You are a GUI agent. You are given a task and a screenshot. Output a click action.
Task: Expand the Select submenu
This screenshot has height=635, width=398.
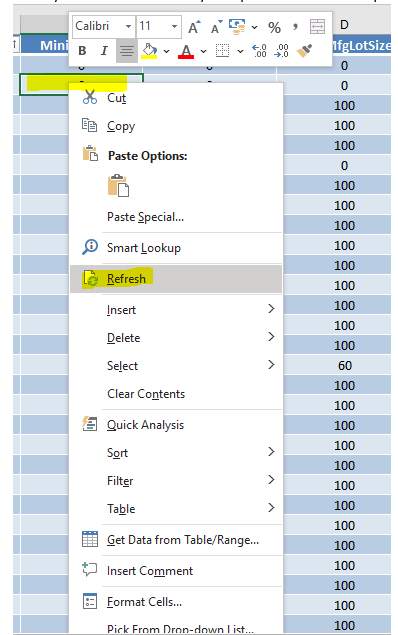click(x=176, y=366)
